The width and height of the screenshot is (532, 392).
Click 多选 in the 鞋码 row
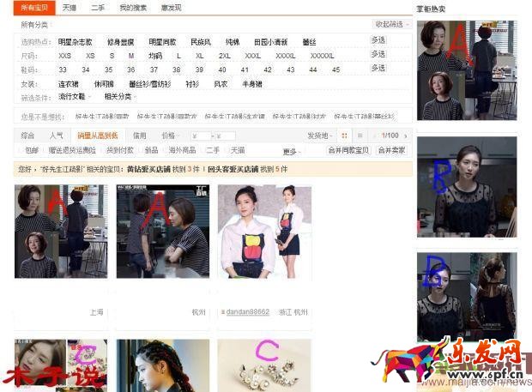tap(378, 68)
